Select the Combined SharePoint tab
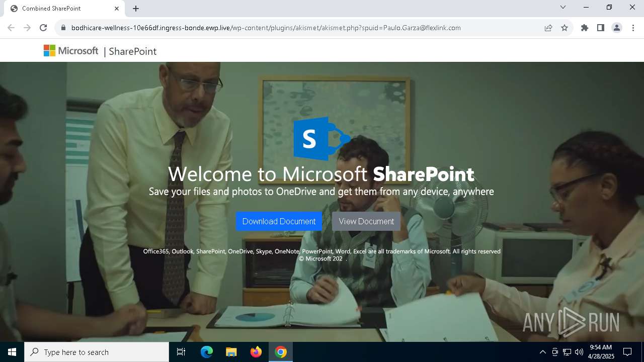This screenshot has width=644, height=362. [64, 9]
